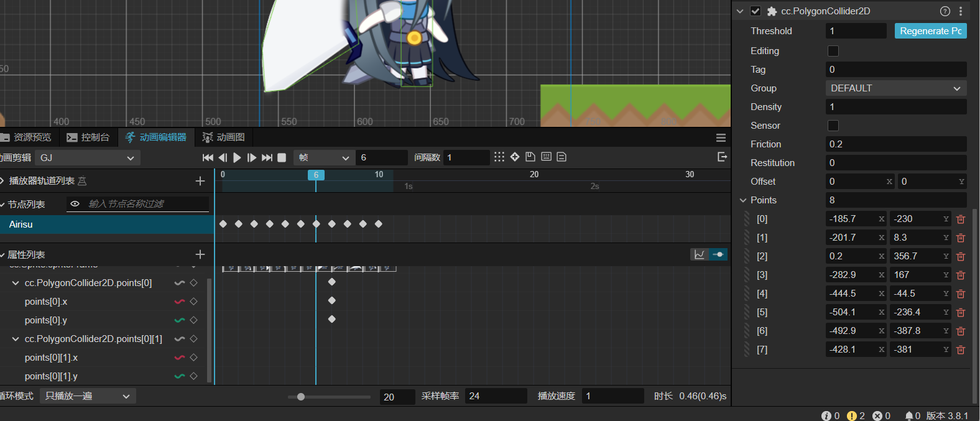Step back to the previous frame
The height and width of the screenshot is (421, 980).
(x=223, y=158)
